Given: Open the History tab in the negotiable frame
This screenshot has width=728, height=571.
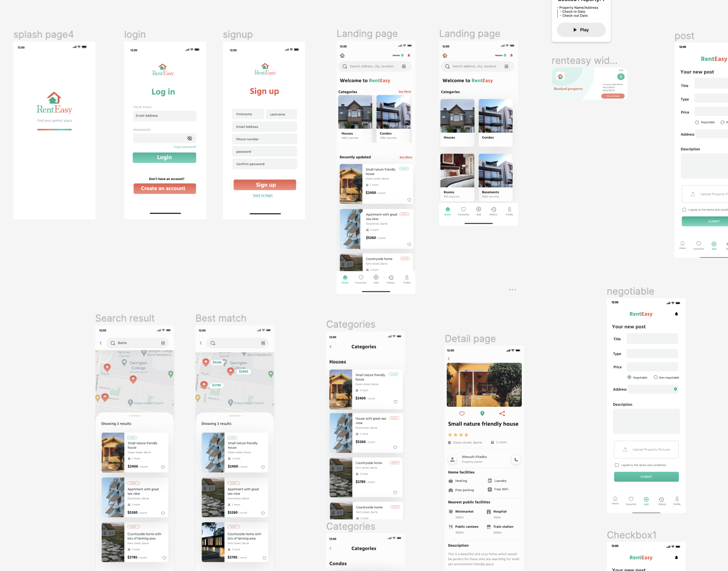Looking at the screenshot, I should click(662, 501).
